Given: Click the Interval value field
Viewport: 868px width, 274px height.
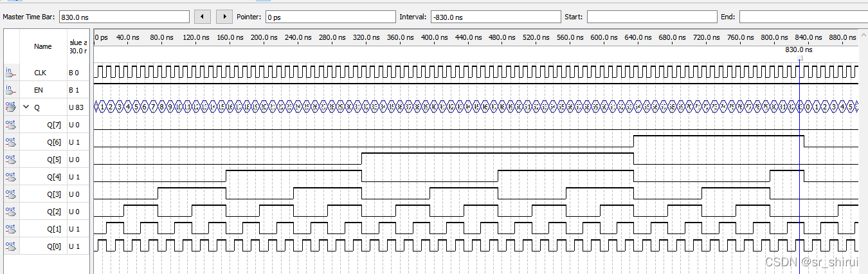Looking at the screenshot, I should click(x=495, y=17).
